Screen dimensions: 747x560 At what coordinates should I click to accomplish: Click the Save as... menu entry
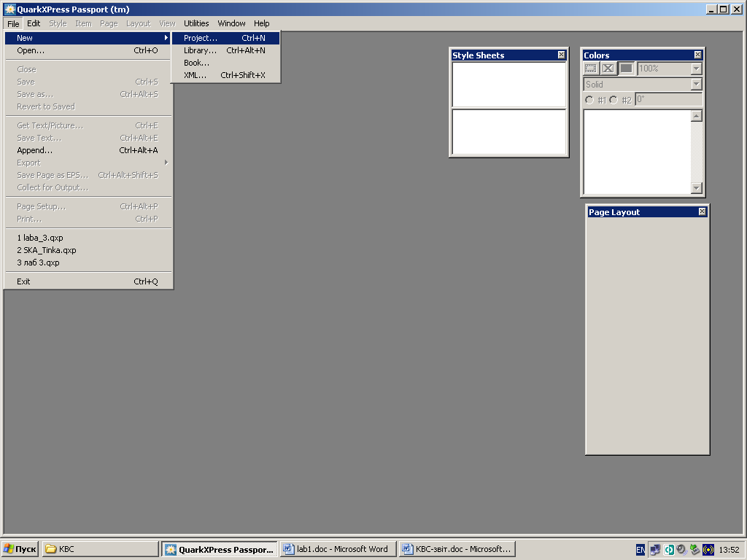[x=88, y=94]
